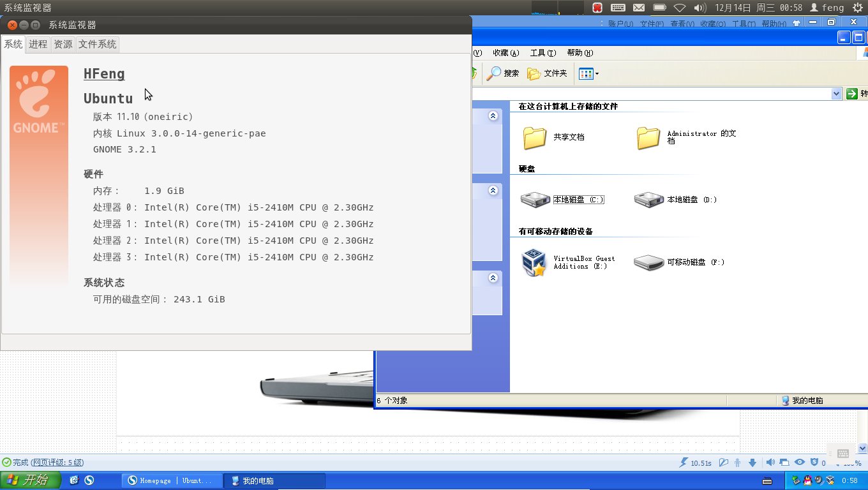Toggle the eye icon in browser status bar
This screenshot has width=868, height=490.
coord(800,463)
